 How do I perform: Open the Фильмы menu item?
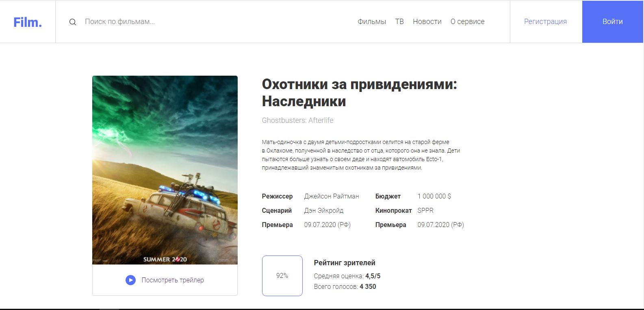pyautogui.click(x=372, y=22)
